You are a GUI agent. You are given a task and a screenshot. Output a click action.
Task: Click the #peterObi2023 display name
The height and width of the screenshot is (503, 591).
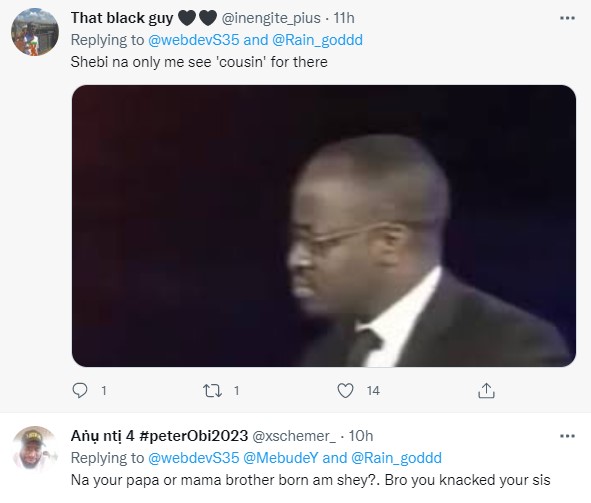pos(159,436)
